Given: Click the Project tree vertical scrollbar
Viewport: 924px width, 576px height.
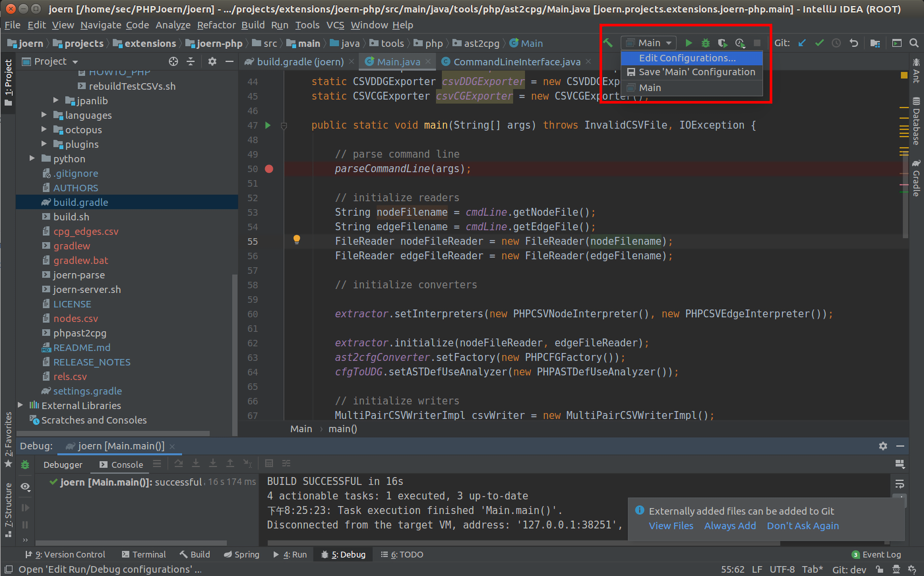Looking at the screenshot, I should (234, 354).
